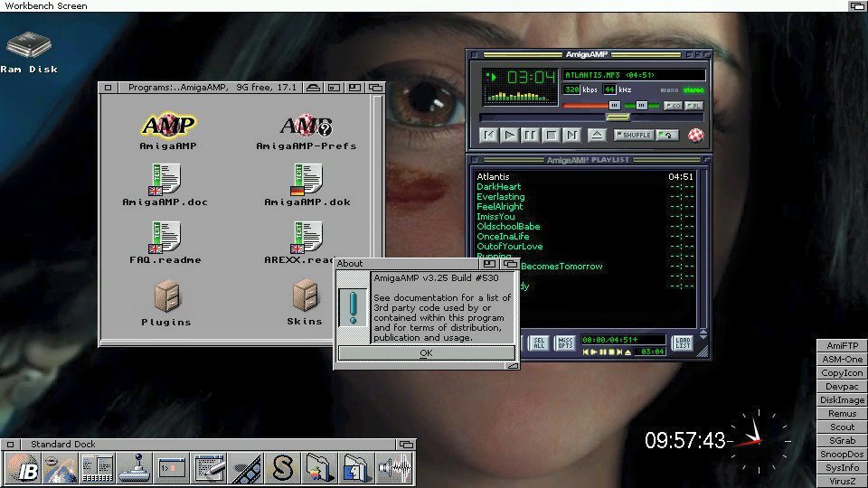Click the eject button in AmigaAMP

pos(596,135)
